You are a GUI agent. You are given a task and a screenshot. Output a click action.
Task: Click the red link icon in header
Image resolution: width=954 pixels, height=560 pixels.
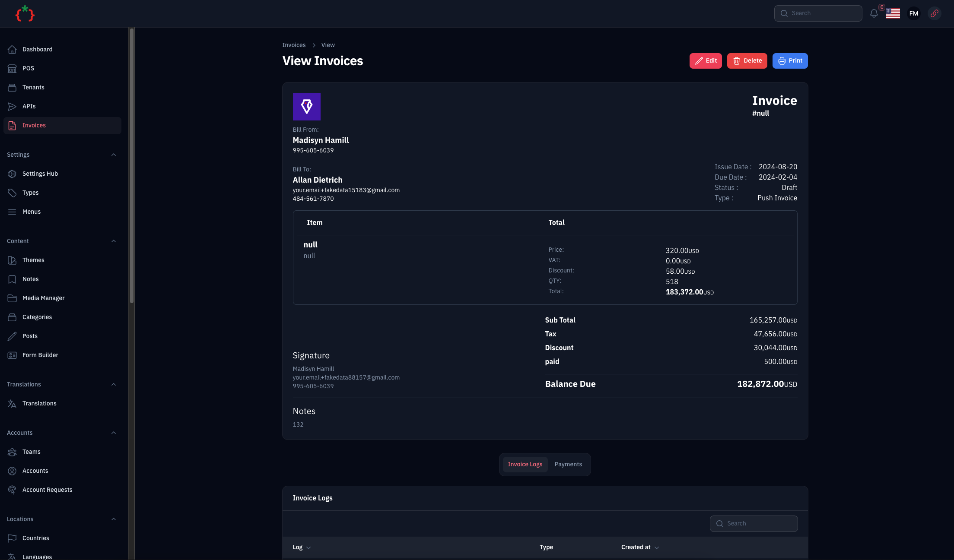934,13
